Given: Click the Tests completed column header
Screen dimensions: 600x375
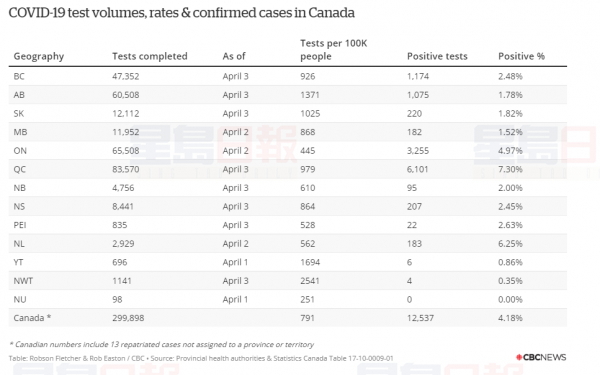Looking at the screenshot, I should [x=150, y=56].
